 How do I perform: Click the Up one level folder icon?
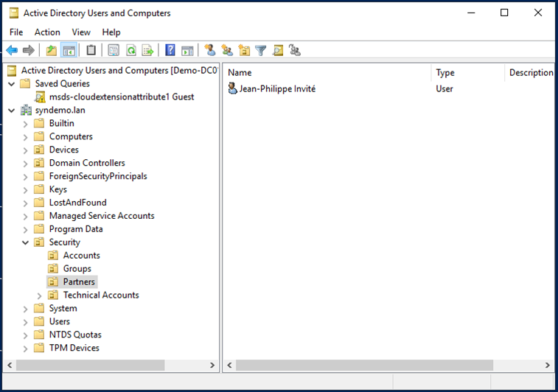(51, 50)
